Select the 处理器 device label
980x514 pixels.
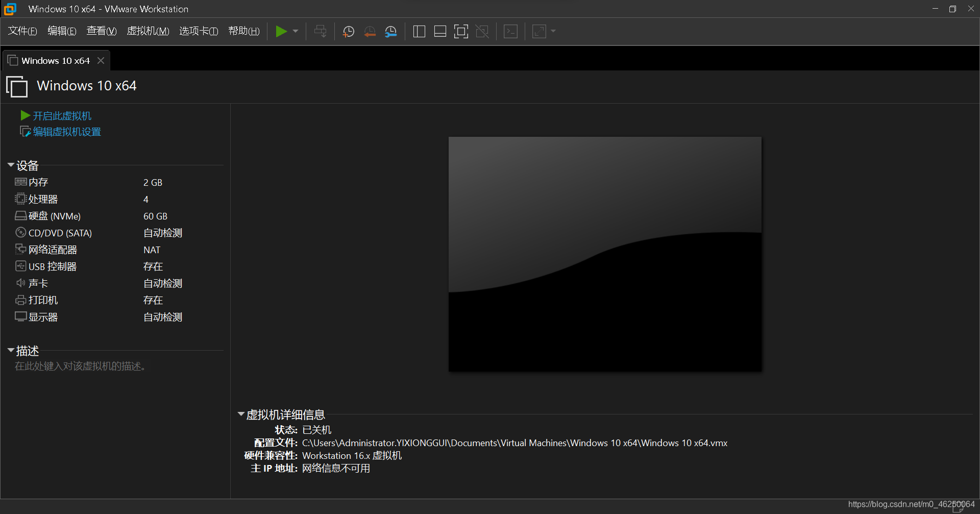[x=43, y=199]
